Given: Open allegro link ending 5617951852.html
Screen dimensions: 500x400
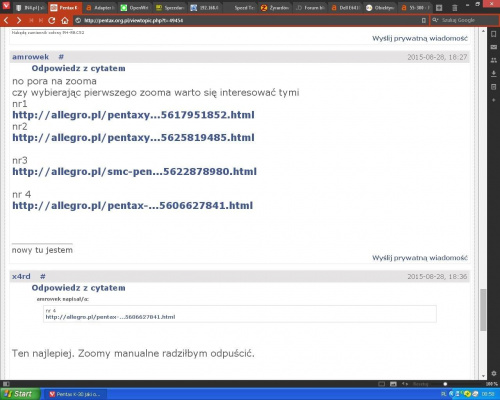Looking at the screenshot, I should (x=133, y=115).
